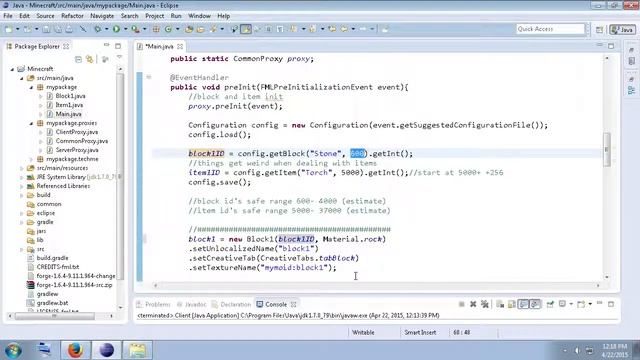Open the Refactor menu
The image size is (640, 360).
point(72,16)
